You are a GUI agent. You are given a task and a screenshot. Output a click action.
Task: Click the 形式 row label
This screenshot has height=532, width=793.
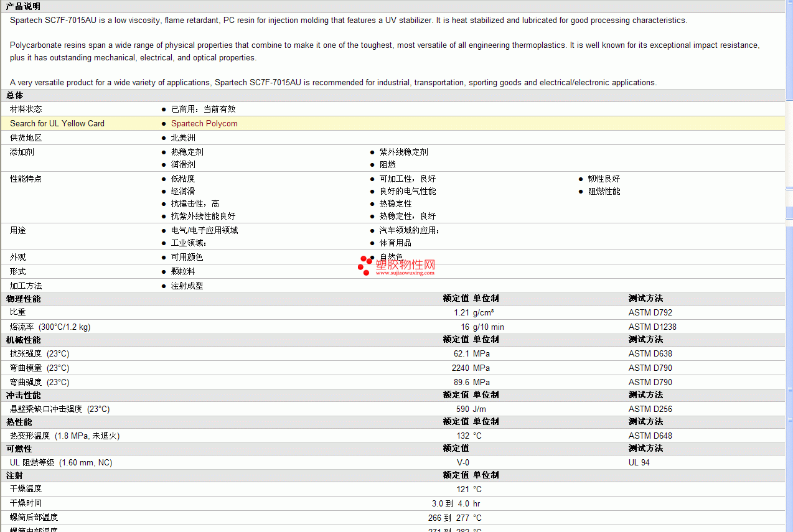(18, 271)
